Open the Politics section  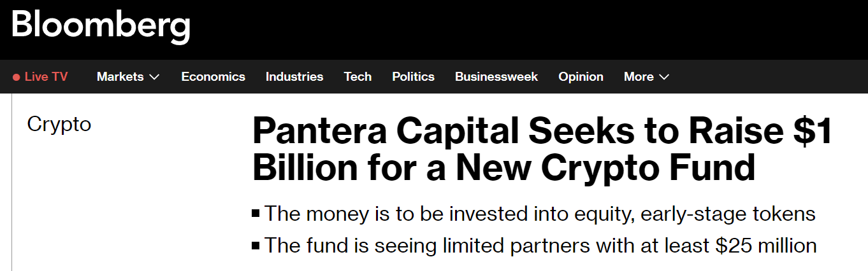coord(413,77)
